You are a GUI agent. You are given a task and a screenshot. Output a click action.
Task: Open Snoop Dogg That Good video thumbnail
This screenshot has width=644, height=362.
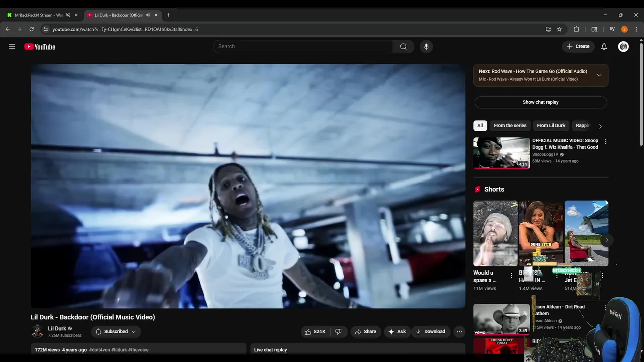[502, 153]
